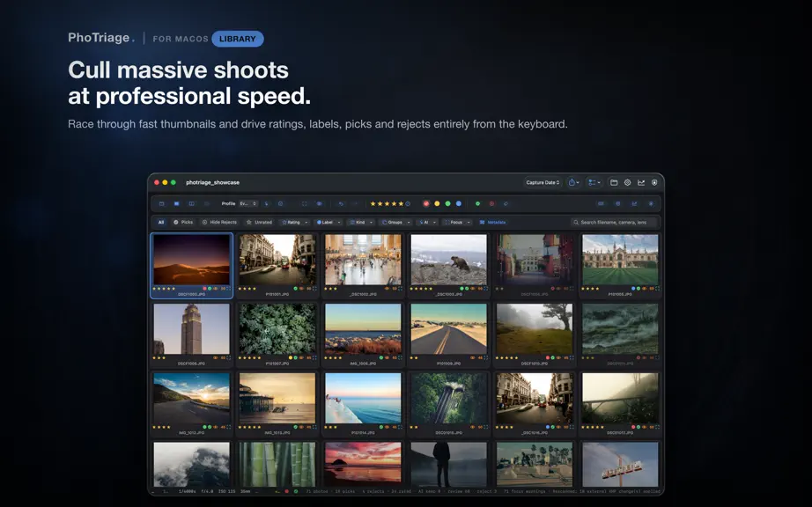Toggle the eye preview icon in toolbar
812x507 pixels.
tap(319, 204)
